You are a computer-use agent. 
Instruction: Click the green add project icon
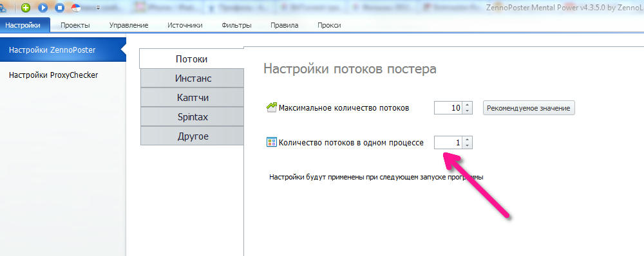[x=26, y=7]
